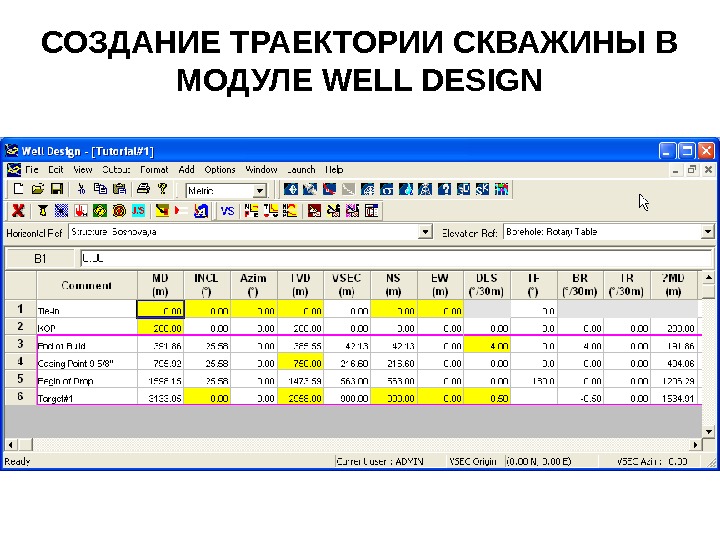The image size is (720, 540).
Task: Click the Print icon
Action: (143, 189)
